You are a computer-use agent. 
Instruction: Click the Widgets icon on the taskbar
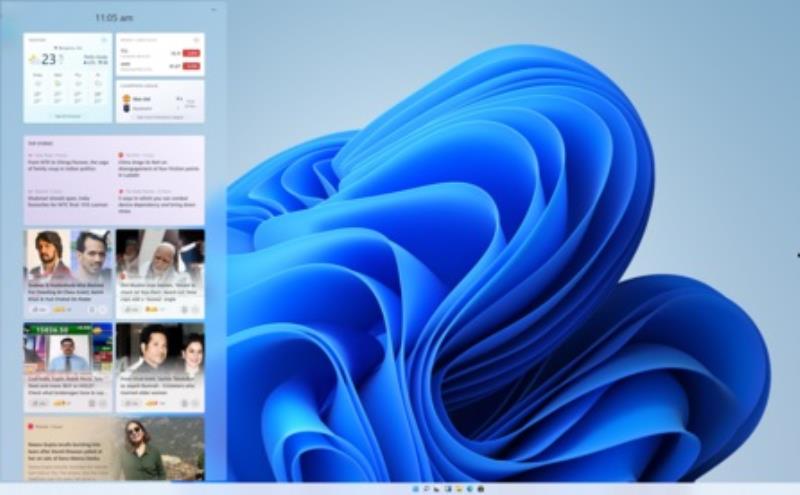[447, 489]
